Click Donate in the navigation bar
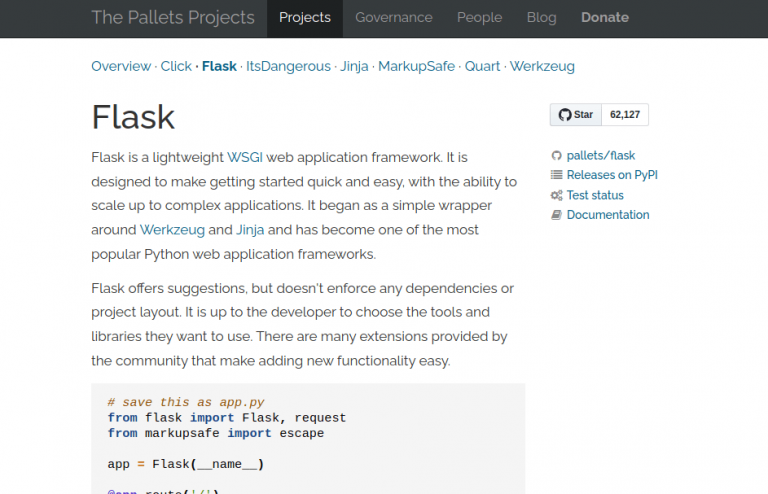The height and width of the screenshot is (494, 768). (x=604, y=18)
